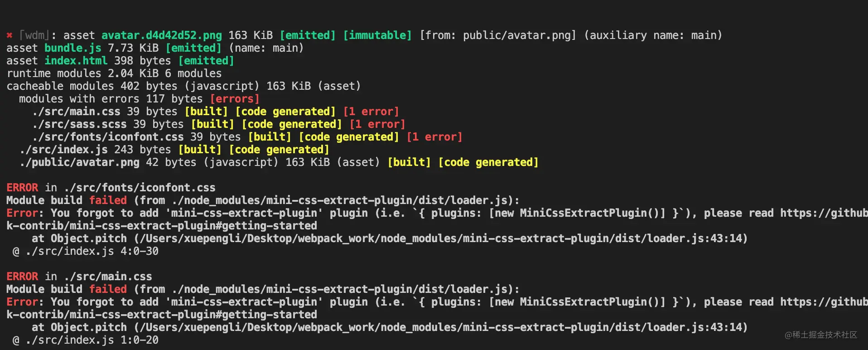
Task: Click the avatar.d4d42d52.png asset filename
Action: click(161, 35)
